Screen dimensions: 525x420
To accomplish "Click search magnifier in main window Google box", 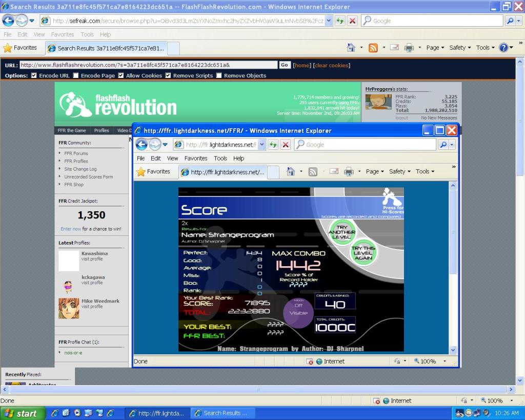I will (x=510, y=21).
